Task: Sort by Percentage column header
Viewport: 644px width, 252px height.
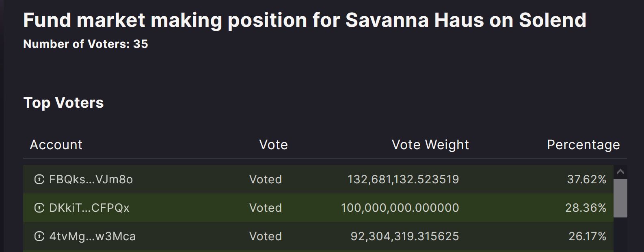Action: pos(583,145)
